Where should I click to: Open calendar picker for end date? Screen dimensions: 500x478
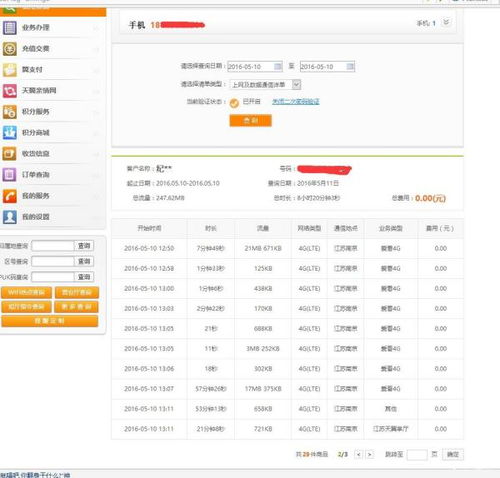pos(350,66)
